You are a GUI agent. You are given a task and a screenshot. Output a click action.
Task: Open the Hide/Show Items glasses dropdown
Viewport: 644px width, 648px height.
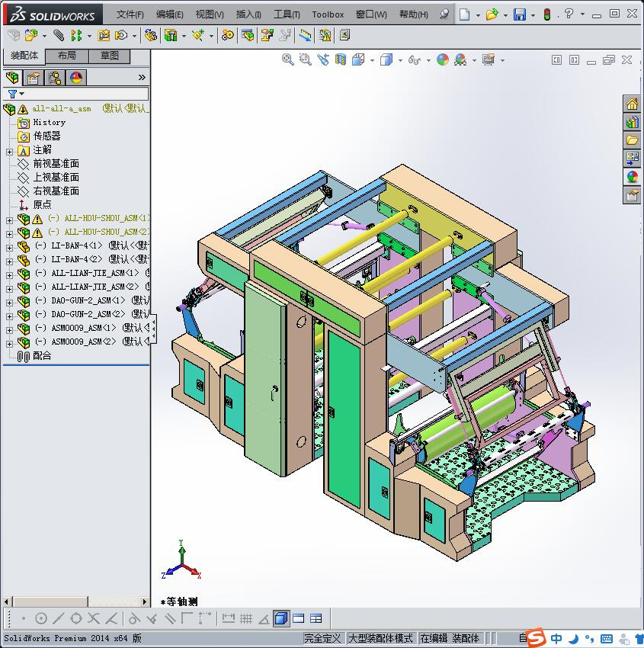click(428, 60)
